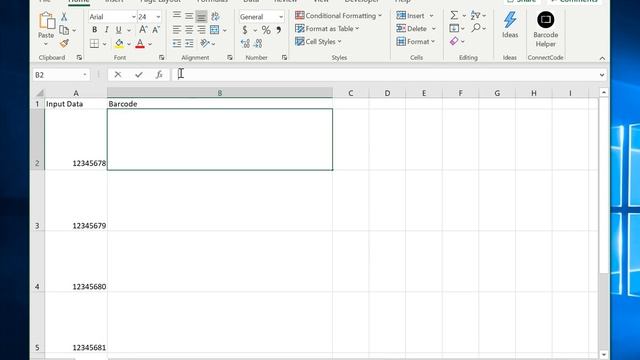Align cell text to the top

[x=177, y=16]
